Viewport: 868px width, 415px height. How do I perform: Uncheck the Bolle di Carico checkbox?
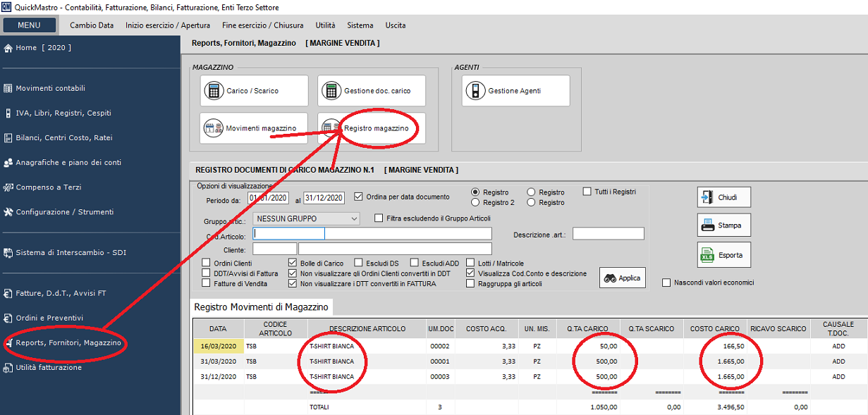point(293,264)
